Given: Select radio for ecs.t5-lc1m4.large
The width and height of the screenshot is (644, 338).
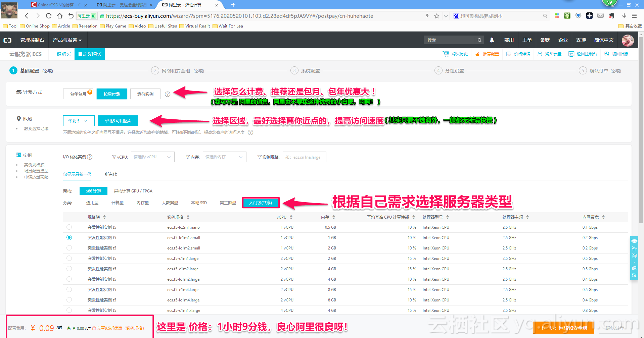Looking at the screenshot, I should pos(69,300).
